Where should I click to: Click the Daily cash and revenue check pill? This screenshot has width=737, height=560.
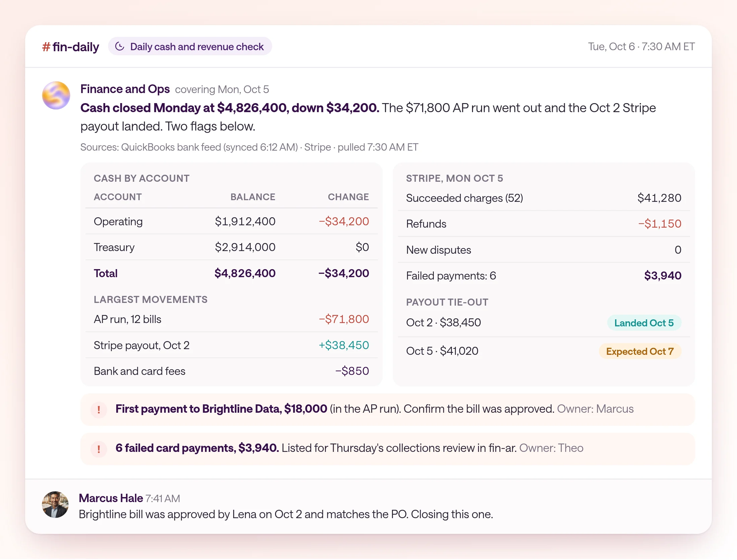point(190,47)
